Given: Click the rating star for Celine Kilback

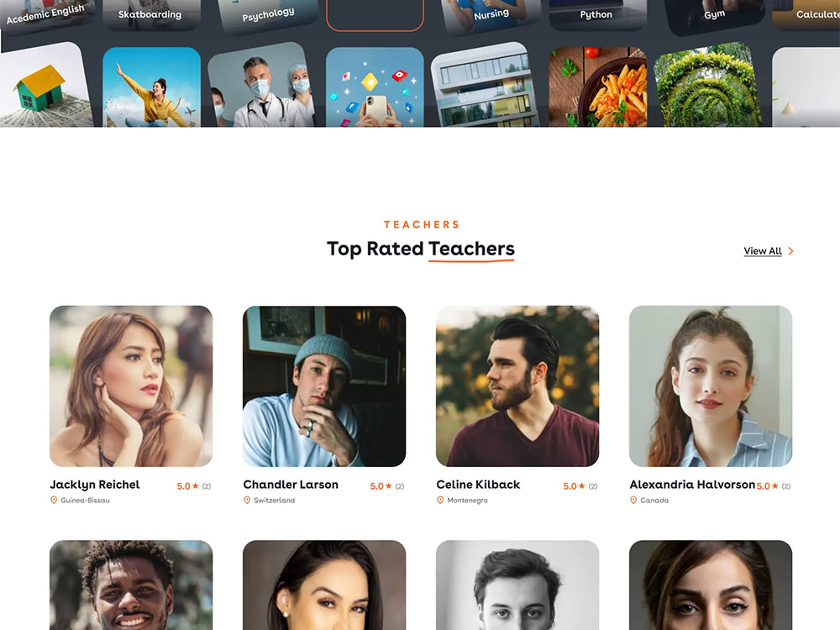Looking at the screenshot, I should (x=582, y=486).
